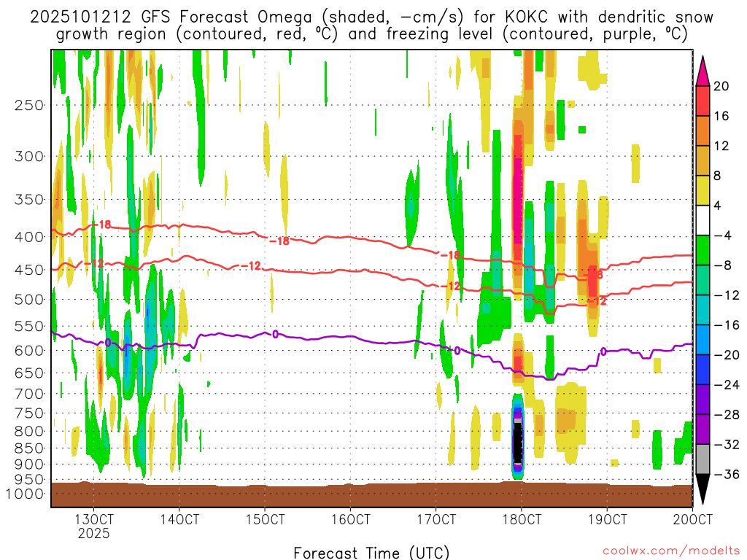Click the red colorbar swatch between 16 and 20
Image resolution: width=747 pixels, height=560 pixels.
(703, 101)
